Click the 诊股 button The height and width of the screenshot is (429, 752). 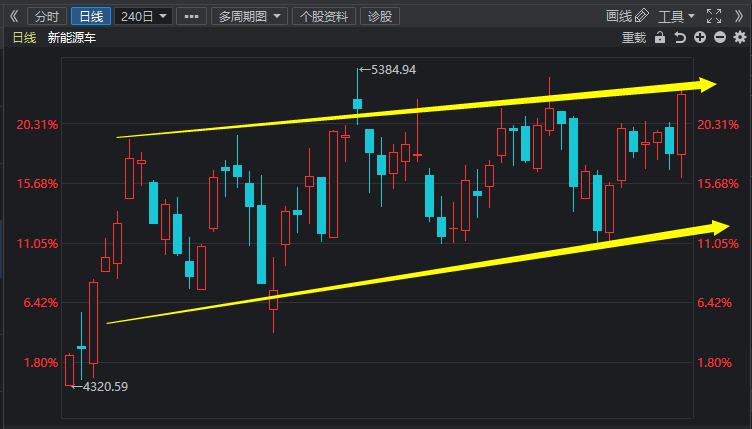point(380,16)
